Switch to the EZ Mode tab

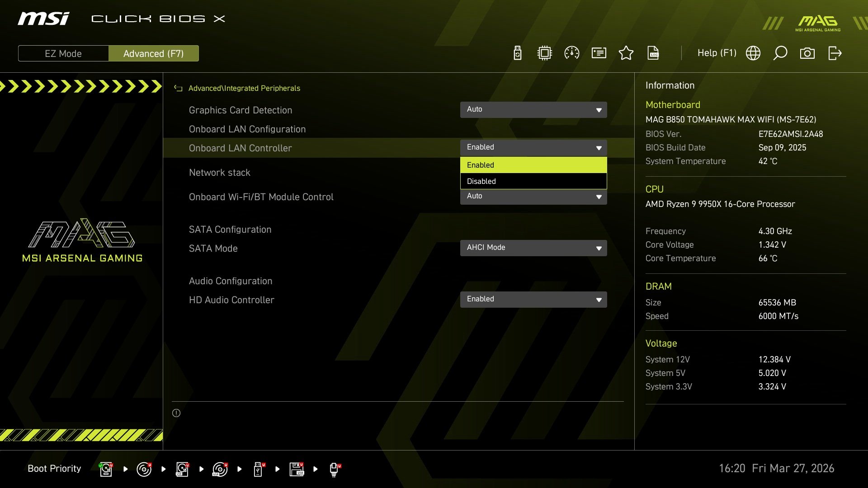(x=63, y=53)
